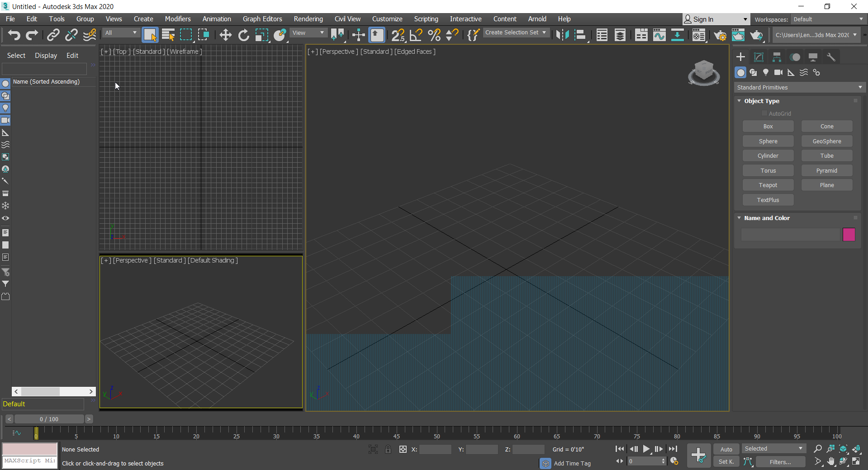Viewport: 868px width, 470px height.
Task: Open the Filters dialog near Set Key
Action: coord(780,462)
